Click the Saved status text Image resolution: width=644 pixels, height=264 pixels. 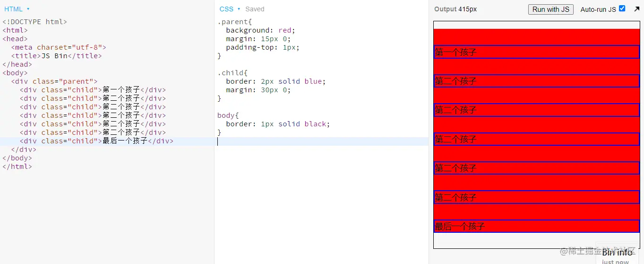(x=255, y=9)
